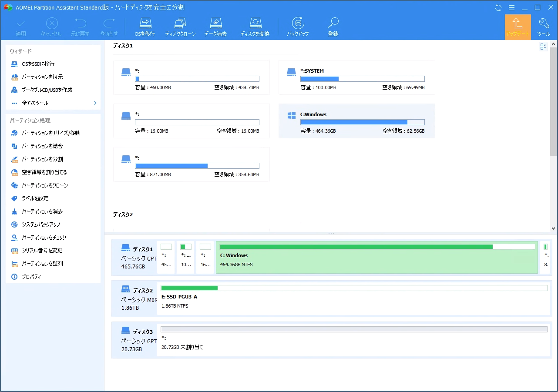The height and width of the screenshot is (392, 558).
Task: Open the hamburger menu in title bar
Action: [511, 7]
